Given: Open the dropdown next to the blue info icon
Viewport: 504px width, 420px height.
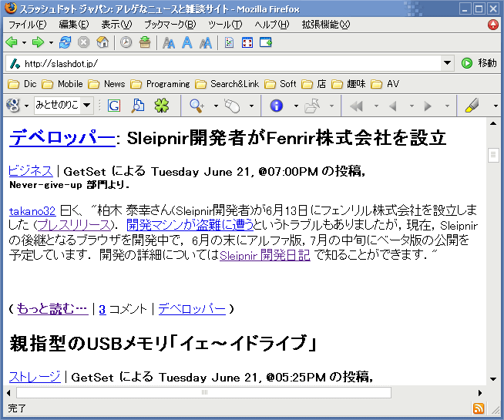Looking at the screenshot, I should coord(296,106).
